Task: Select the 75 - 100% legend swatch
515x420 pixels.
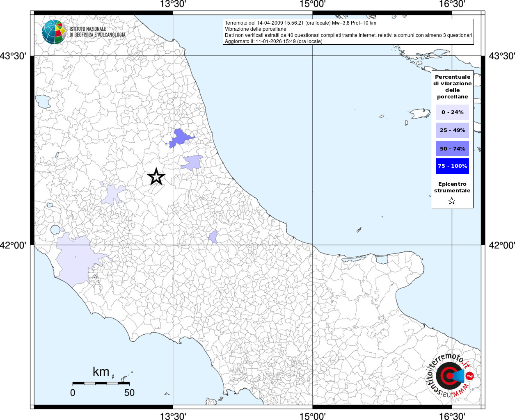Action: [x=452, y=166]
